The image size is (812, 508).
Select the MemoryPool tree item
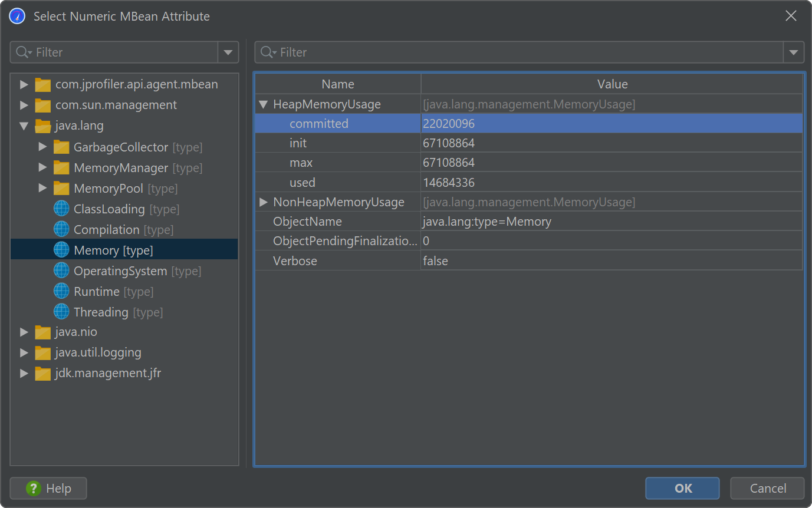click(x=108, y=189)
